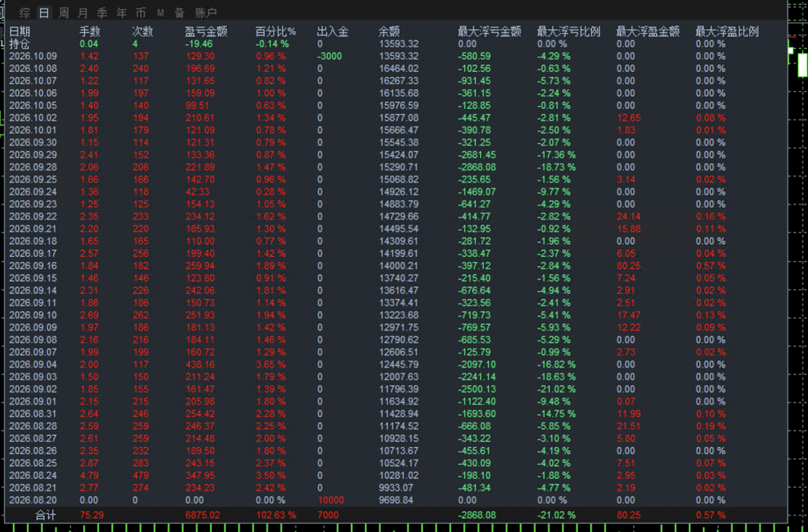Screen dimensions: 808x532
Task: Select the 持仓 position row label
Action: tap(20, 44)
